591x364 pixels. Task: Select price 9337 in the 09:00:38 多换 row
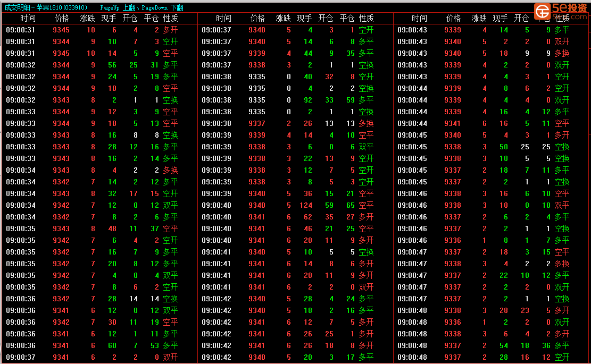(257, 123)
